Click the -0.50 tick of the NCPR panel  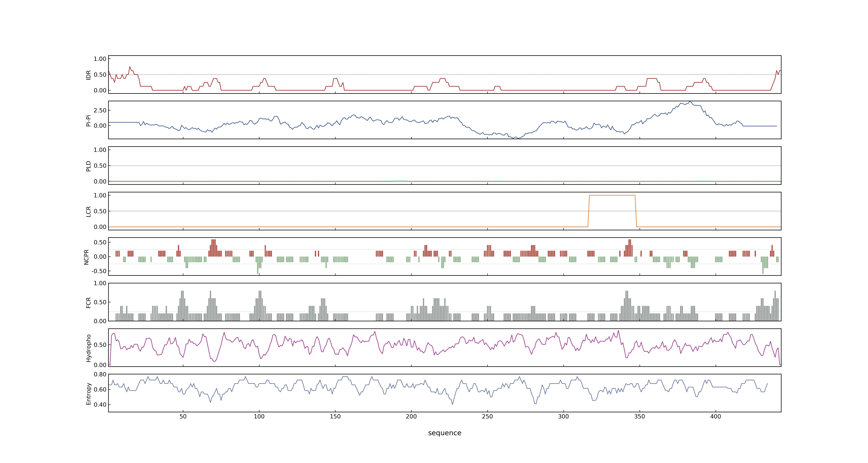click(99, 271)
